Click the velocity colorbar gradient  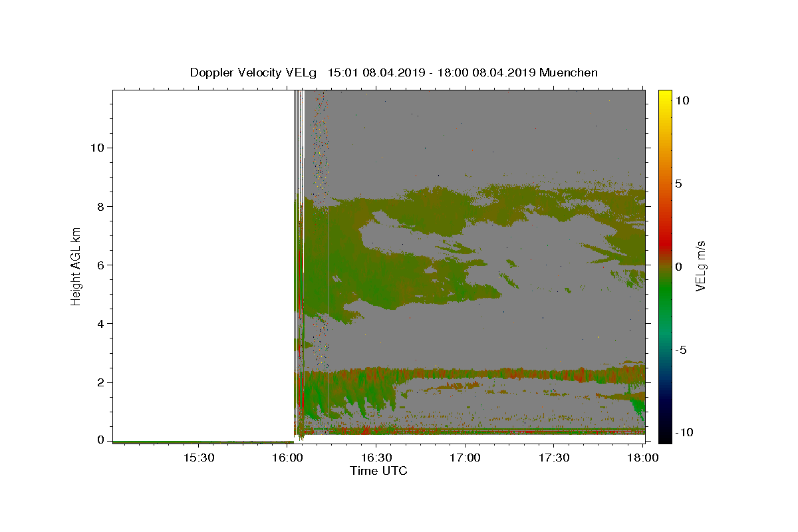tap(664, 266)
